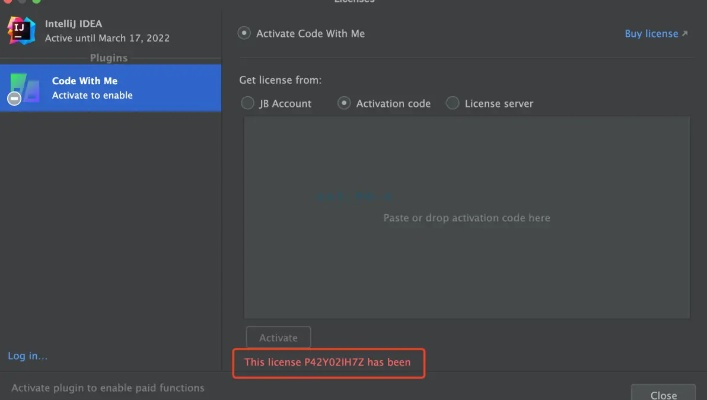Click the red window close button
This screenshot has height=400, width=707.
[x=7, y=1]
